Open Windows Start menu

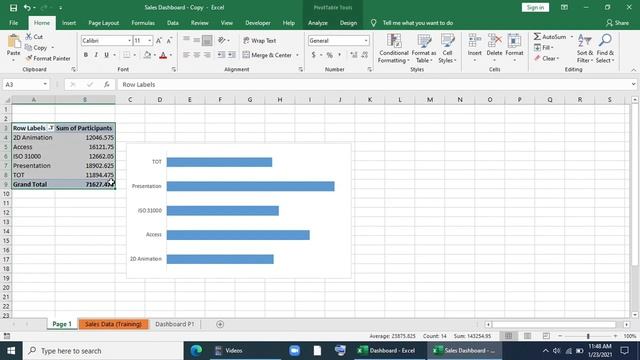pyautogui.click(x=11, y=351)
